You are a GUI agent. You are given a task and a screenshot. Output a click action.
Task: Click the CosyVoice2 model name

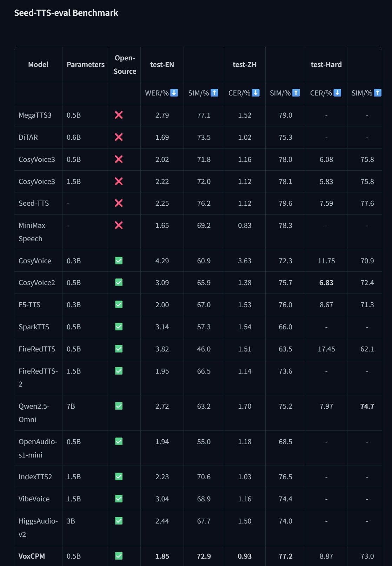[37, 283]
